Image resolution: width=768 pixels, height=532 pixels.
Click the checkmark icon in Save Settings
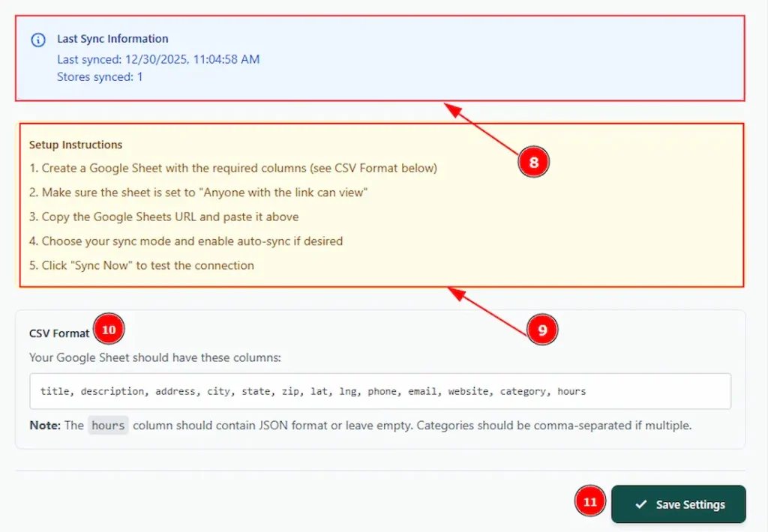point(640,504)
